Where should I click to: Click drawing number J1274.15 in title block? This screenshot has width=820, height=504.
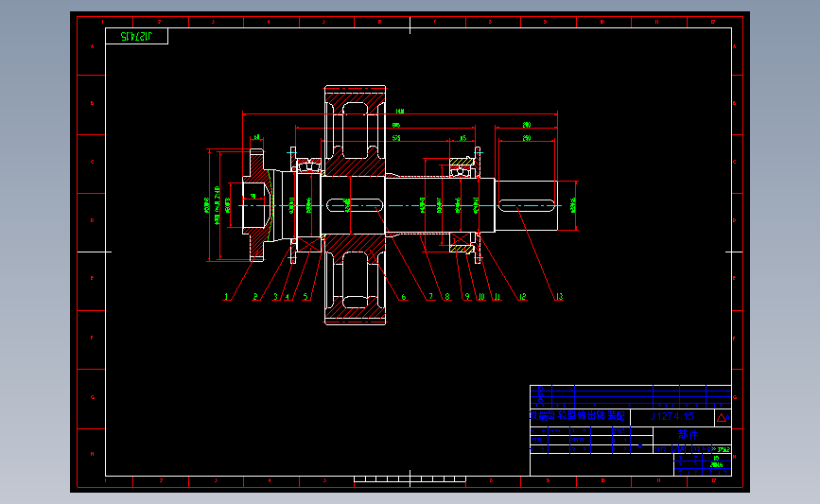coord(672,417)
